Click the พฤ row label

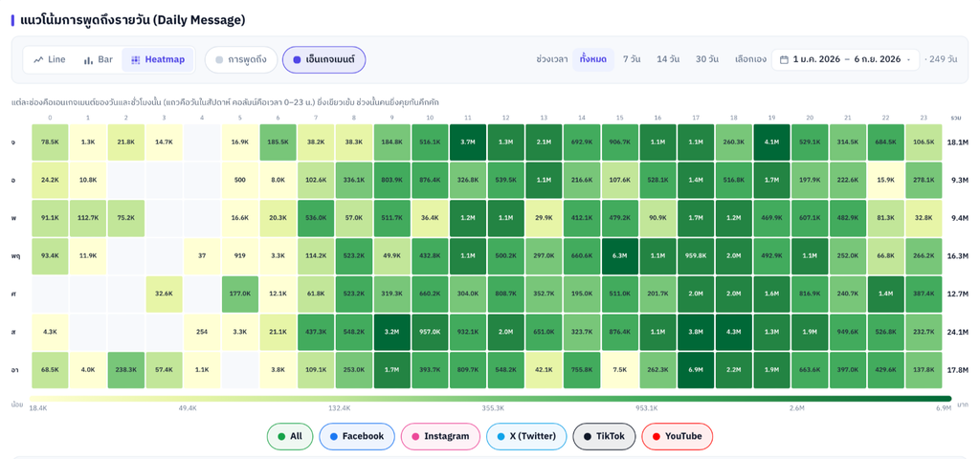pos(15,256)
